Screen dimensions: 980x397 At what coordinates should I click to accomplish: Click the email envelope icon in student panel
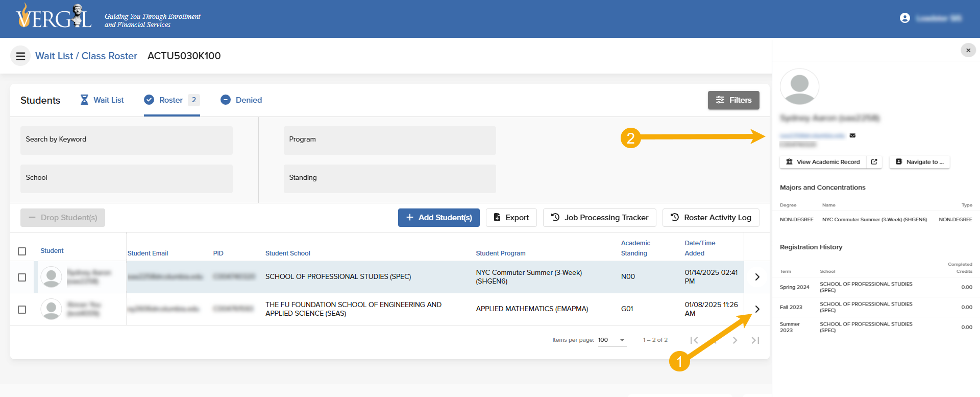coord(852,135)
